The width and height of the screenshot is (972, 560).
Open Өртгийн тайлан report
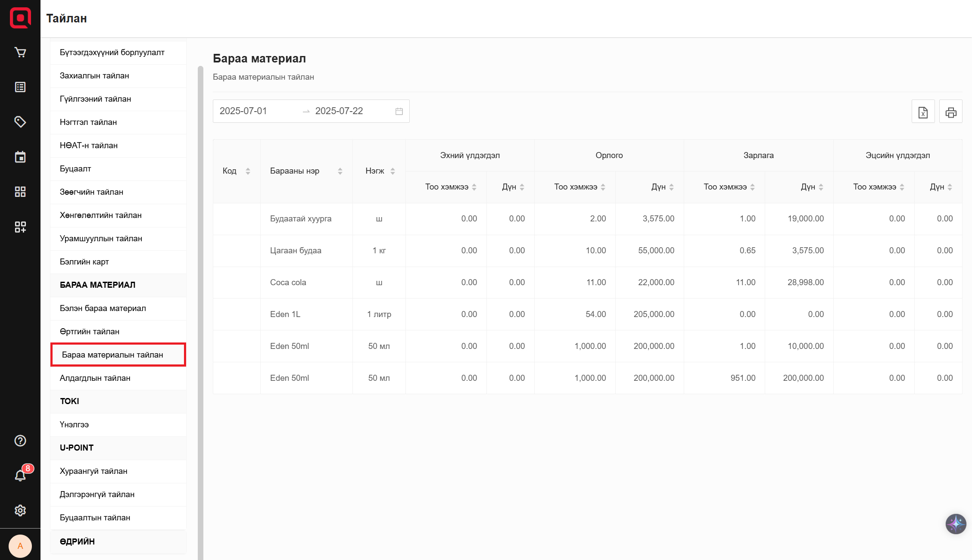[90, 331]
